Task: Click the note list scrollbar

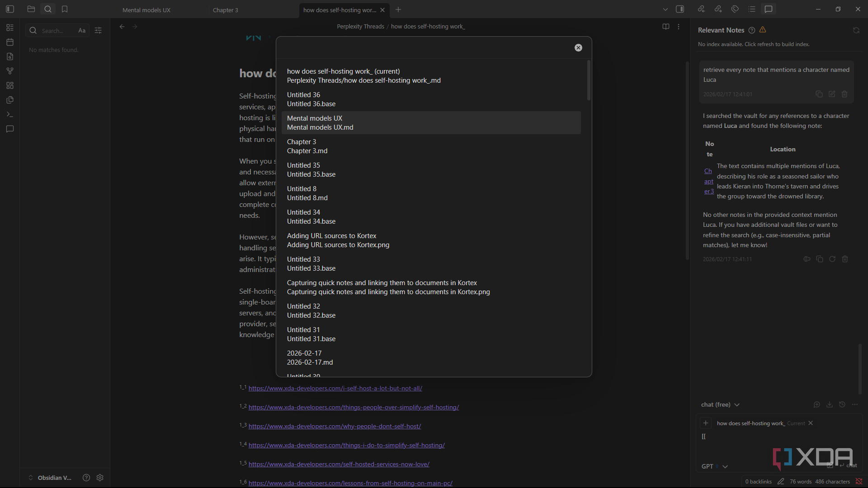Action: pos(589,80)
